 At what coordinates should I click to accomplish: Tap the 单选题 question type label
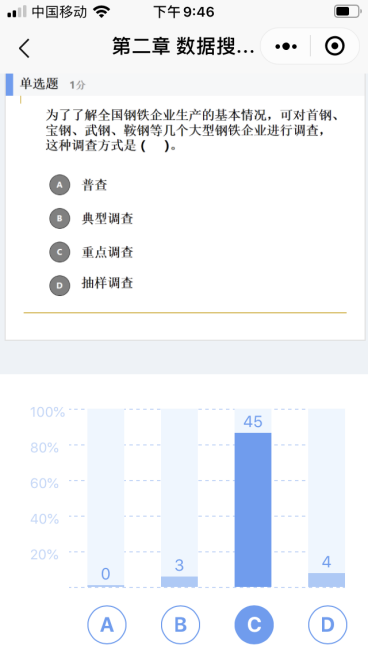(39, 84)
